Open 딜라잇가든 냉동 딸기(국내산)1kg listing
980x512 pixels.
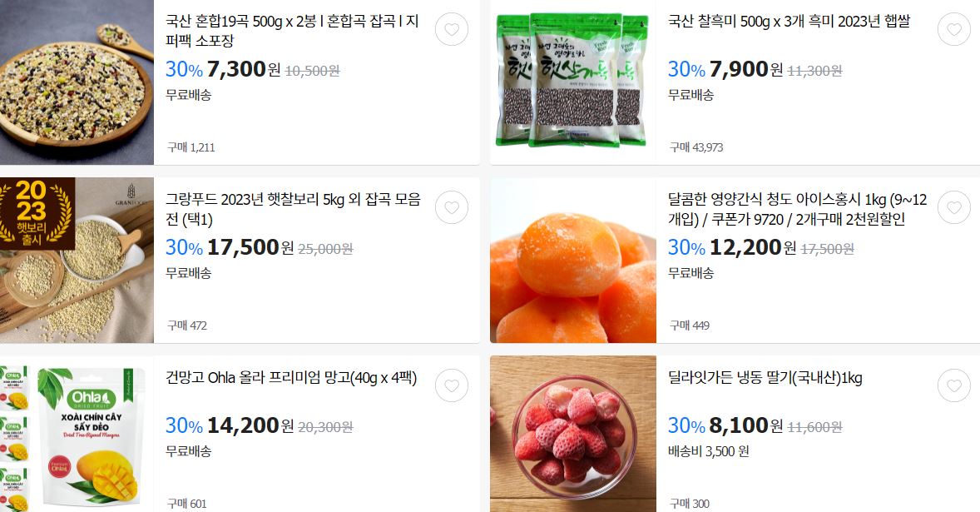765,378
